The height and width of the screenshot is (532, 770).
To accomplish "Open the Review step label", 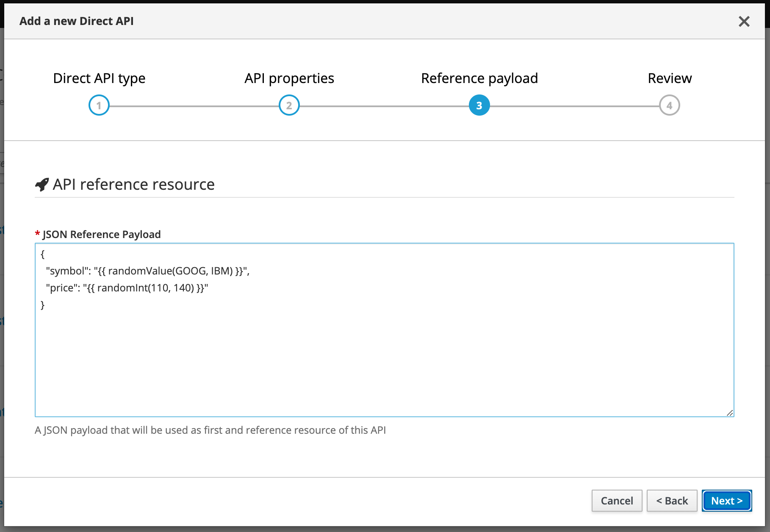I will tap(669, 78).
